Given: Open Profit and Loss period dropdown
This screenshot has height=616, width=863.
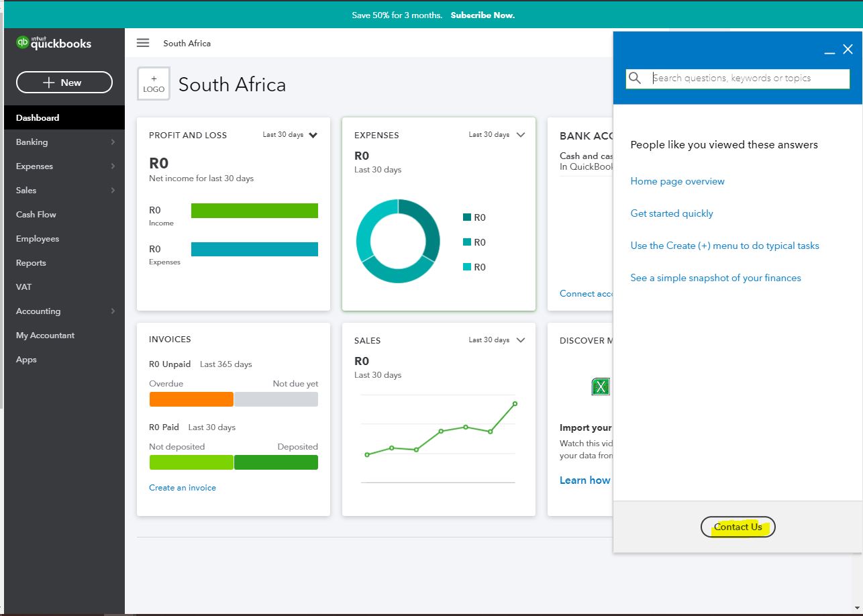Looking at the screenshot, I should coord(290,135).
